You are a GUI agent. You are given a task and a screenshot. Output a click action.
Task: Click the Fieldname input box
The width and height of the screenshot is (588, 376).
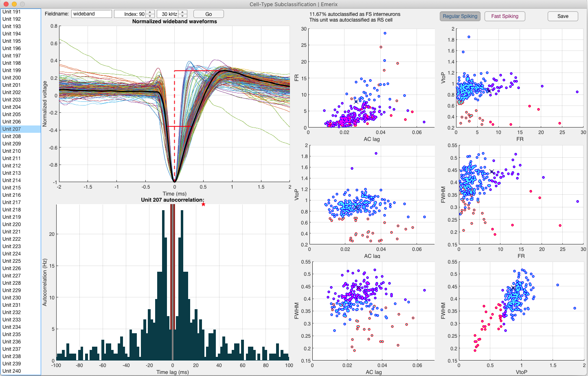(x=92, y=14)
